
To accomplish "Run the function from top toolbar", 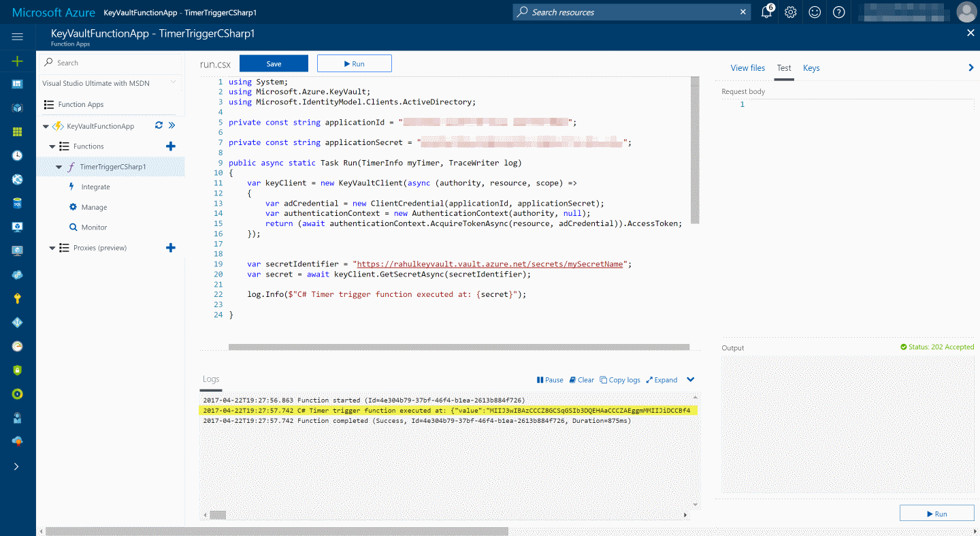I will pos(354,63).
